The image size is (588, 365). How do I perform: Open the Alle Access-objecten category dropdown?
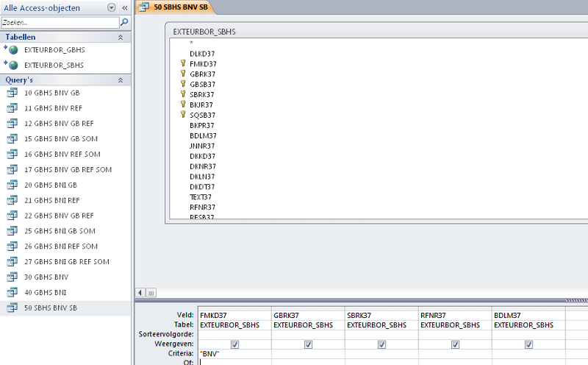[112, 7]
